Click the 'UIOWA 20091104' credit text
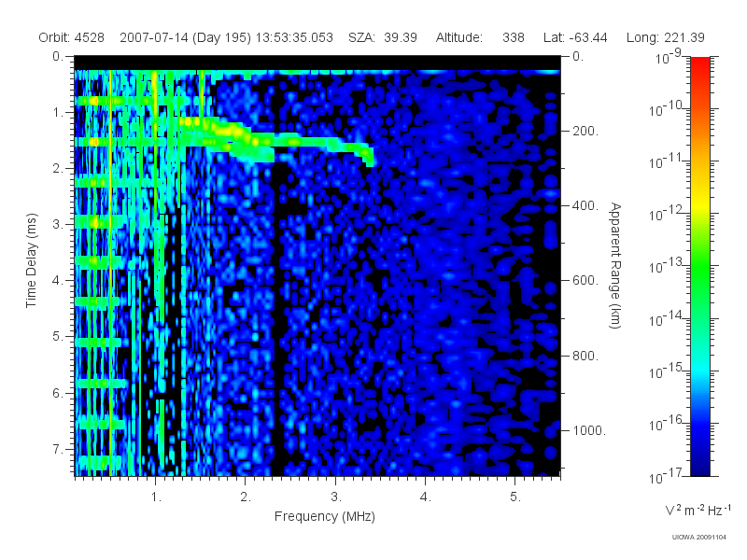The image size is (747, 560). 698,538
